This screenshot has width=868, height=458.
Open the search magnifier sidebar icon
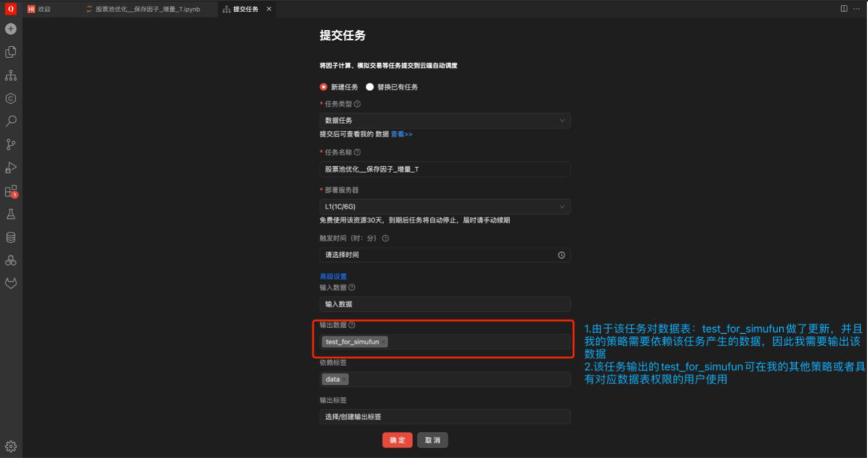pyautogui.click(x=10, y=122)
